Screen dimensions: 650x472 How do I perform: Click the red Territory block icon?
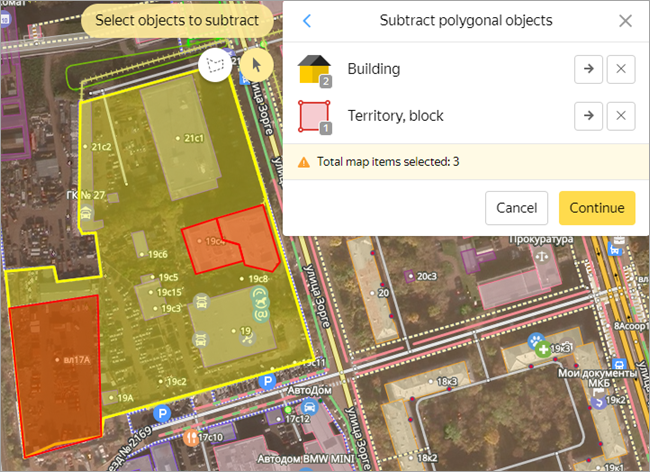pos(315,117)
